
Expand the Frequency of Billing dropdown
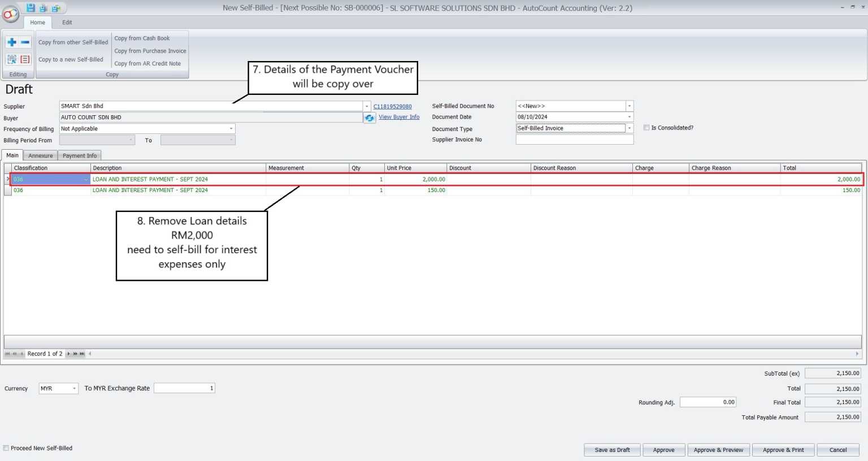[231, 129]
